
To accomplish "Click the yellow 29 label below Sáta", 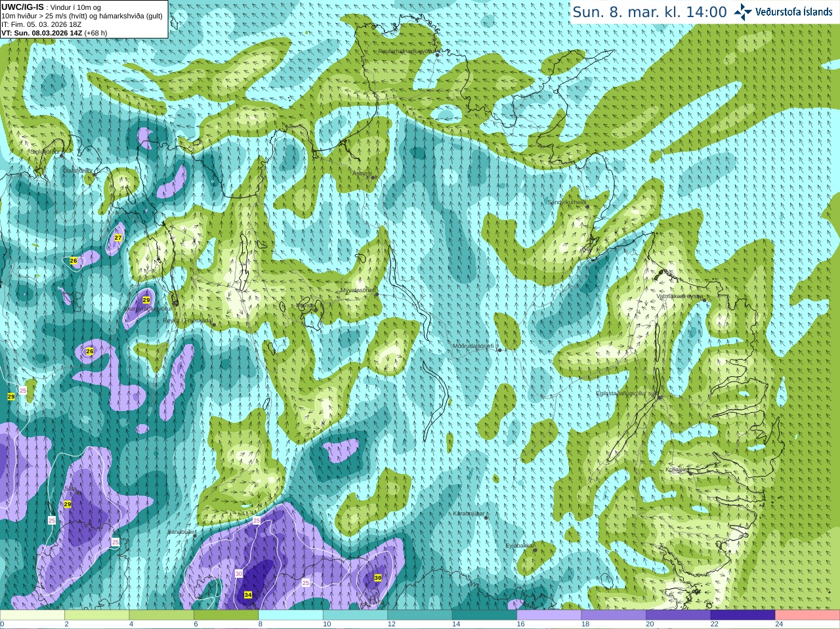I will tap(68, 504).
